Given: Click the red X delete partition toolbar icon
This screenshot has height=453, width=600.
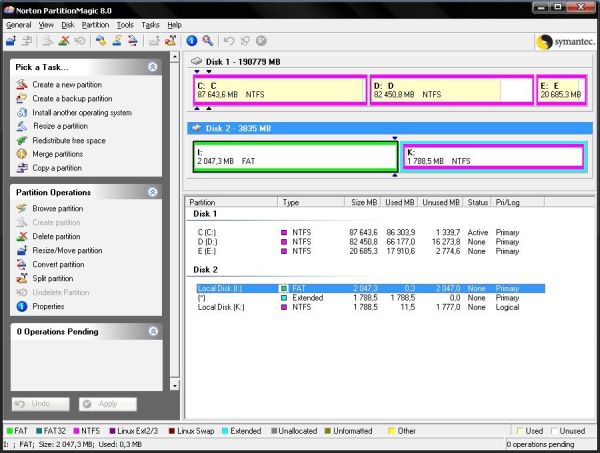Looking at the screenshot, I should 64,41.
